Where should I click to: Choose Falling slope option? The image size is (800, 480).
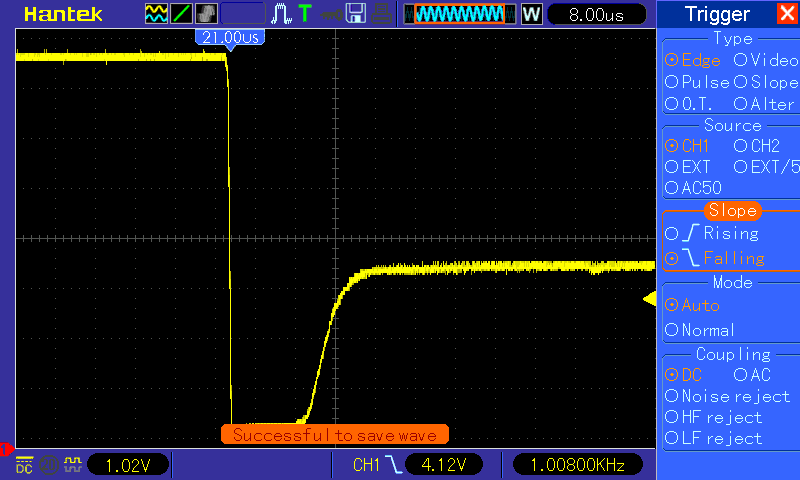coord(715,258)
